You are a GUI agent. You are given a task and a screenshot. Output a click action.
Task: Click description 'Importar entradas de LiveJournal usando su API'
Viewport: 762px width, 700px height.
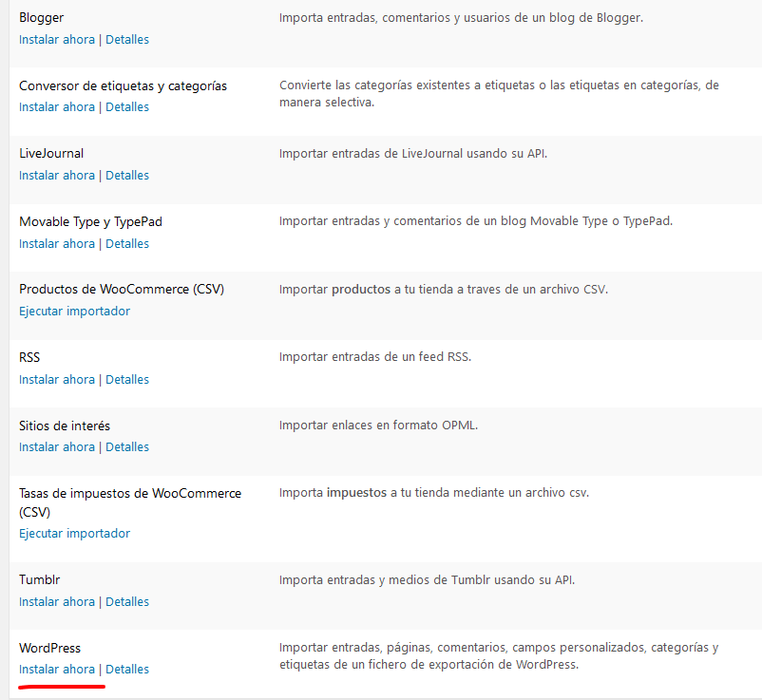(413, 154)
